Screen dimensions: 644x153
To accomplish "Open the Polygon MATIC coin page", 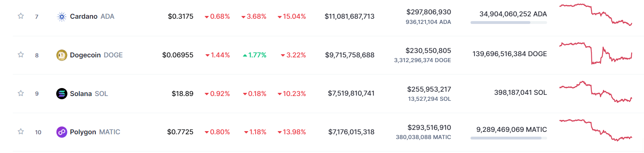I will point(95,132).
